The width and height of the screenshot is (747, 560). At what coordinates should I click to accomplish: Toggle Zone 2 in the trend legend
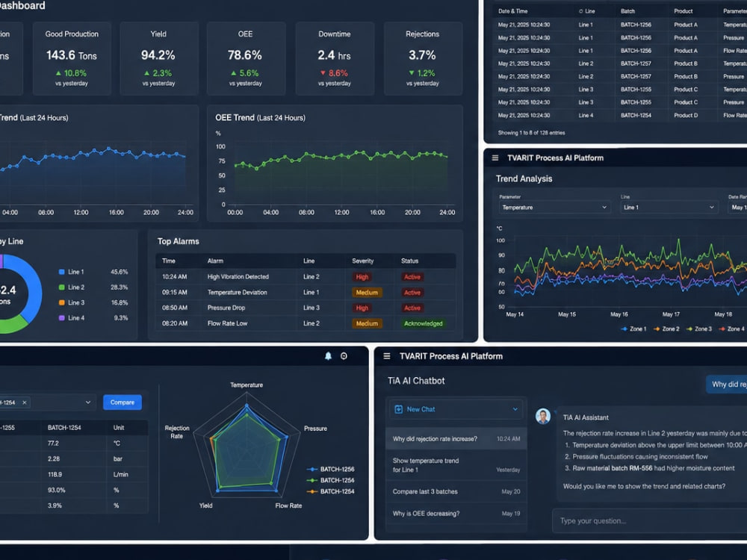[666, 329]
